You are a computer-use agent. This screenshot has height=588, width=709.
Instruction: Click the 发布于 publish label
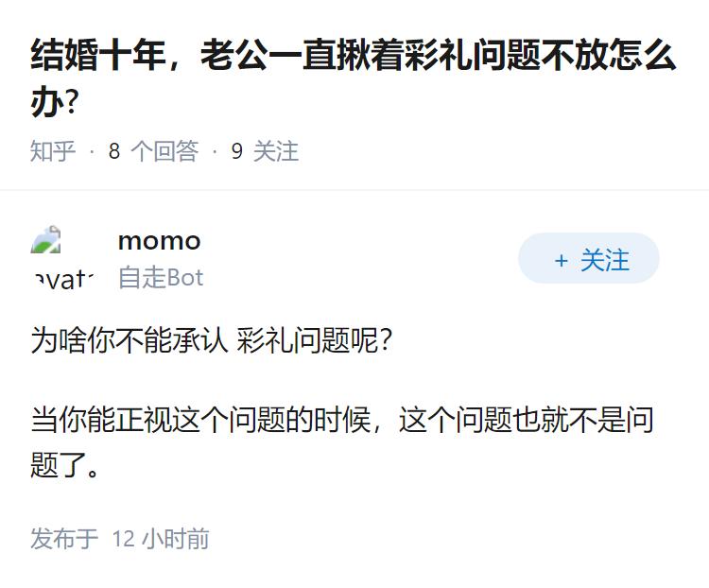click(x=64, y=539)
